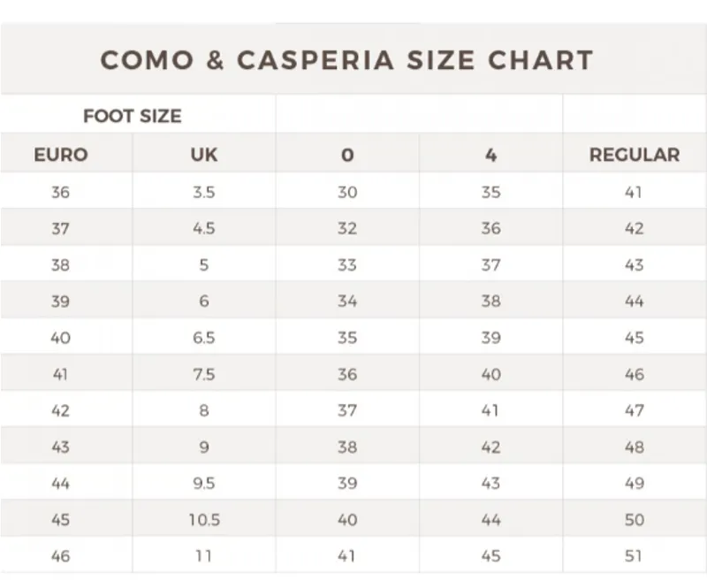Click the COMO & CASPERIA SIZE CHART title
This screenshot has height=588, width=707.
tap(346, 60)
